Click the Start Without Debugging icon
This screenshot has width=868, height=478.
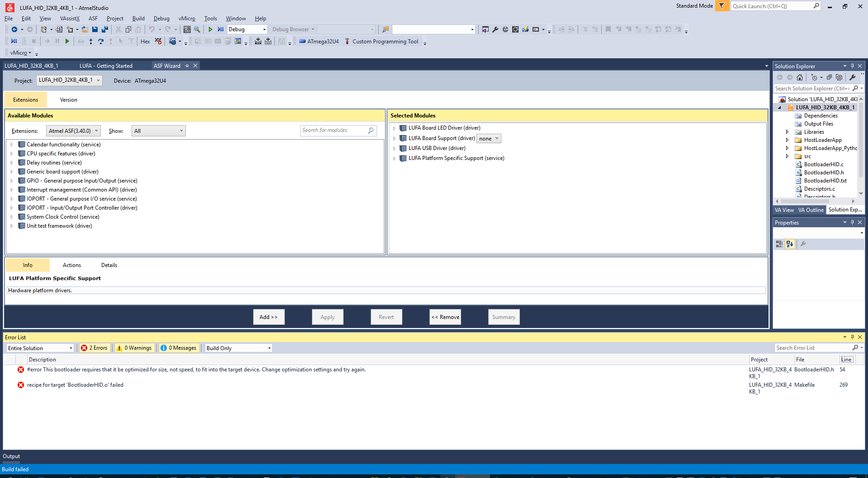(x=221, y=29)
